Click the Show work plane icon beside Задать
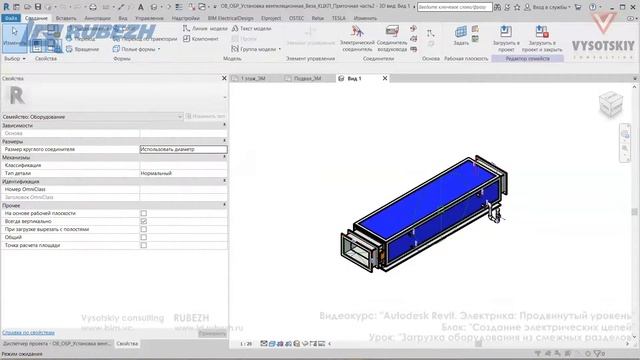 click(x=476, y=29)
